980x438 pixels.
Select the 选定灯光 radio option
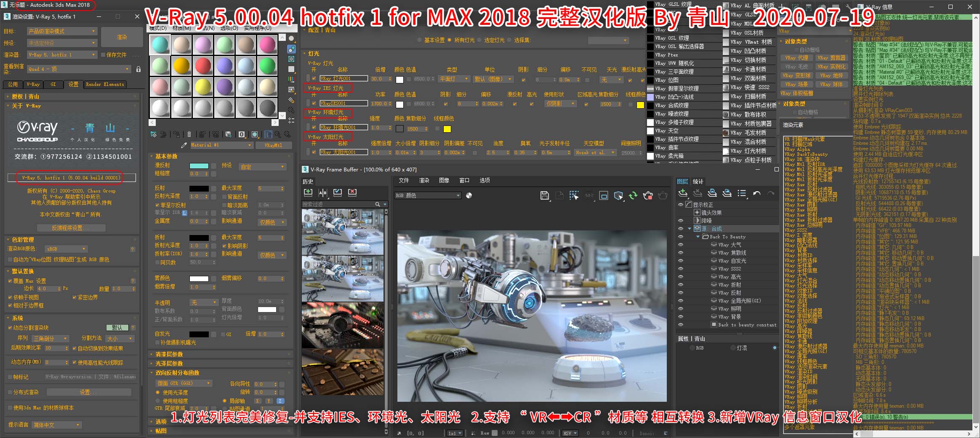click(479, 40)
